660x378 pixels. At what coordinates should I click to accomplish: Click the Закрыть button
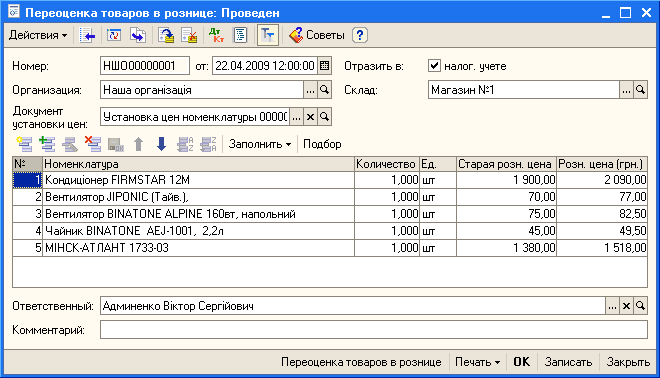pyautogui.click(x=628, y=362)
